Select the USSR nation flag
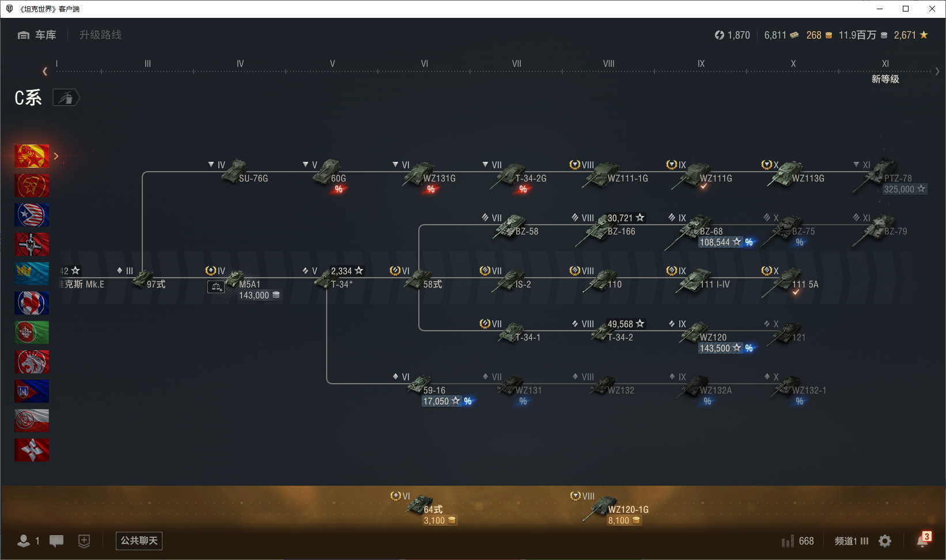The image size is (946, 560). [32, 186]
